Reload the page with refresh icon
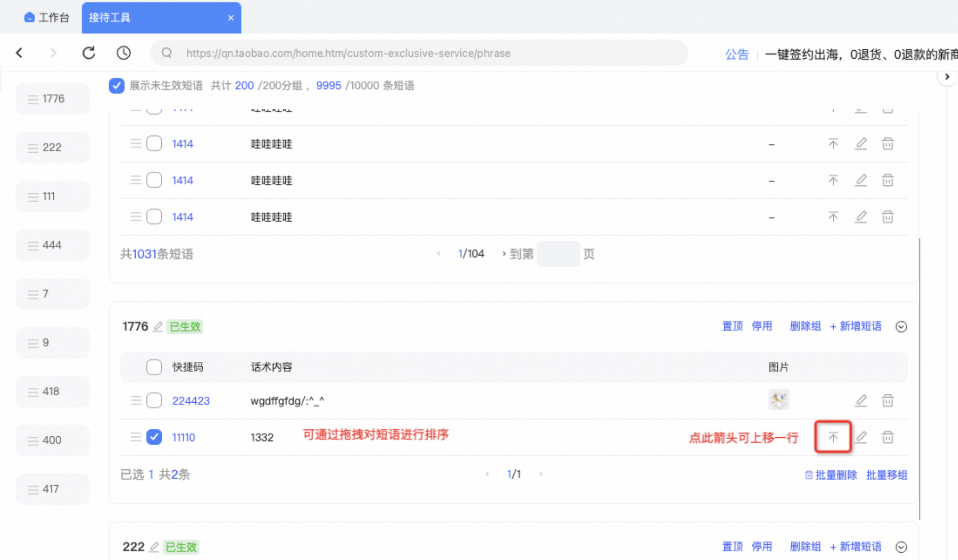This screenshot has height=560, width=958. [89, 53]
